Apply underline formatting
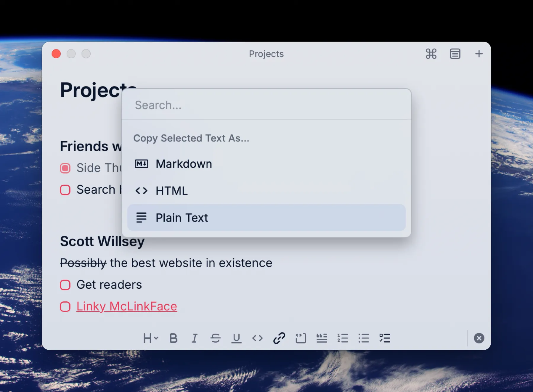This screenshot has width=533, height=392. pyautogui.click(x=236, y=338)
